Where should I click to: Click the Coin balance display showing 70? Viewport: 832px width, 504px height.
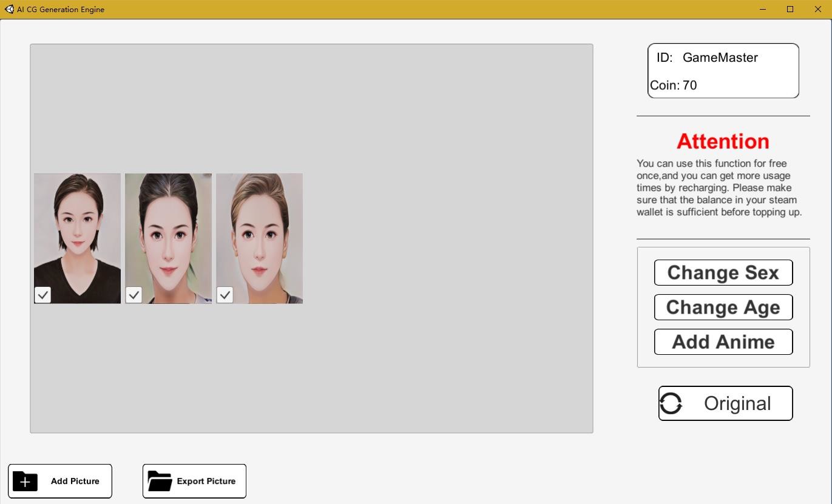point(673,85)
